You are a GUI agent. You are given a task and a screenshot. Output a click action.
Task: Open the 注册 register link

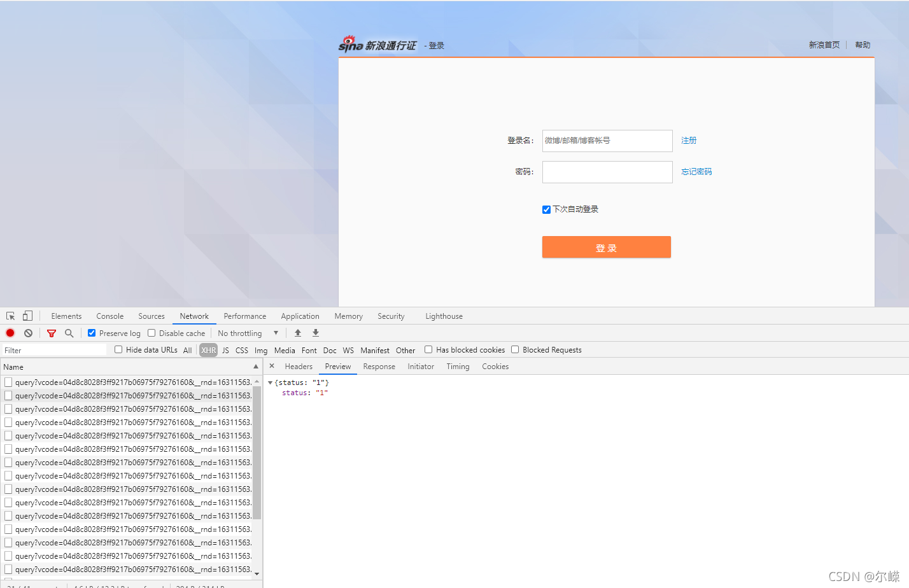pyautogui.click(x=689, y=140)
